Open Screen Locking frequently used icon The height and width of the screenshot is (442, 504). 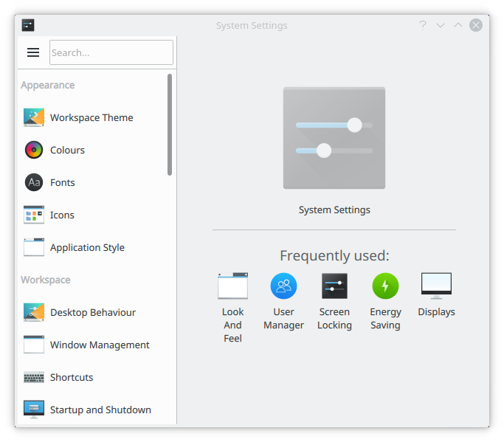coord(334,286)
